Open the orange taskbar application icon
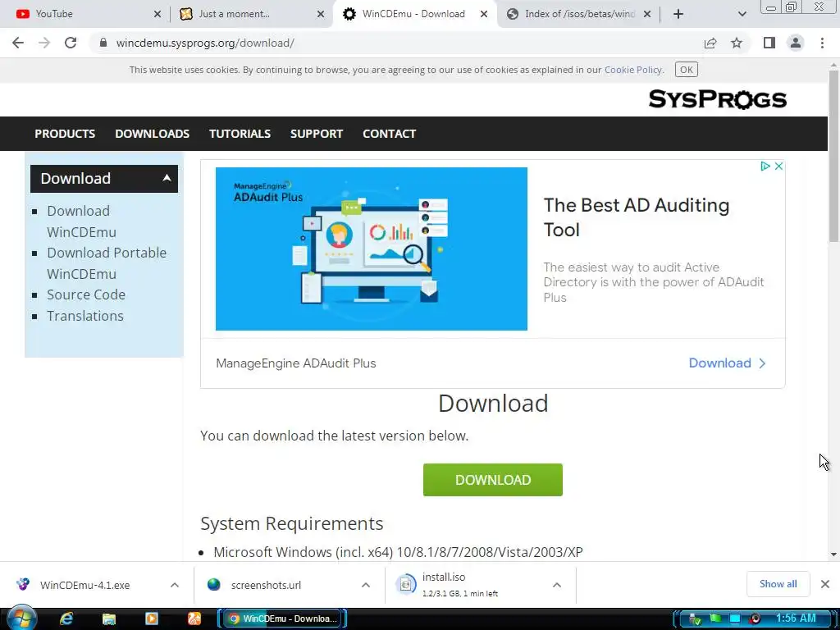The image size is (840, 630). click(x=194, y=619)
